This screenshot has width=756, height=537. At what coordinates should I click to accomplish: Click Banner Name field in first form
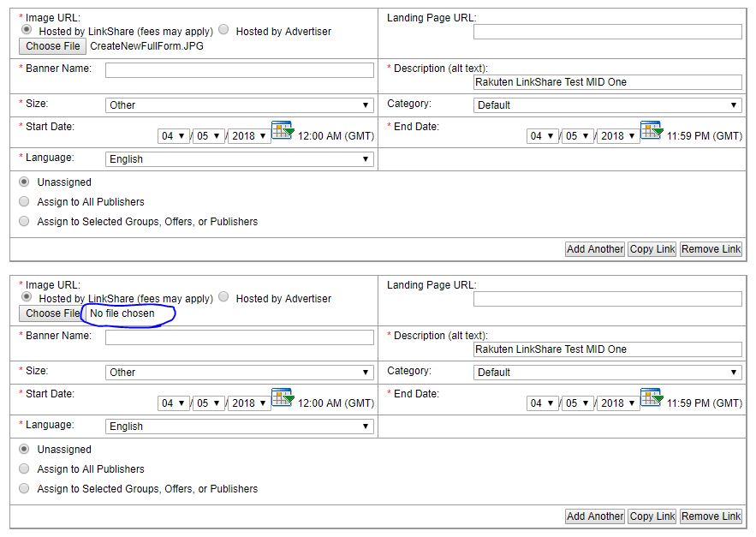click(240, 70)
